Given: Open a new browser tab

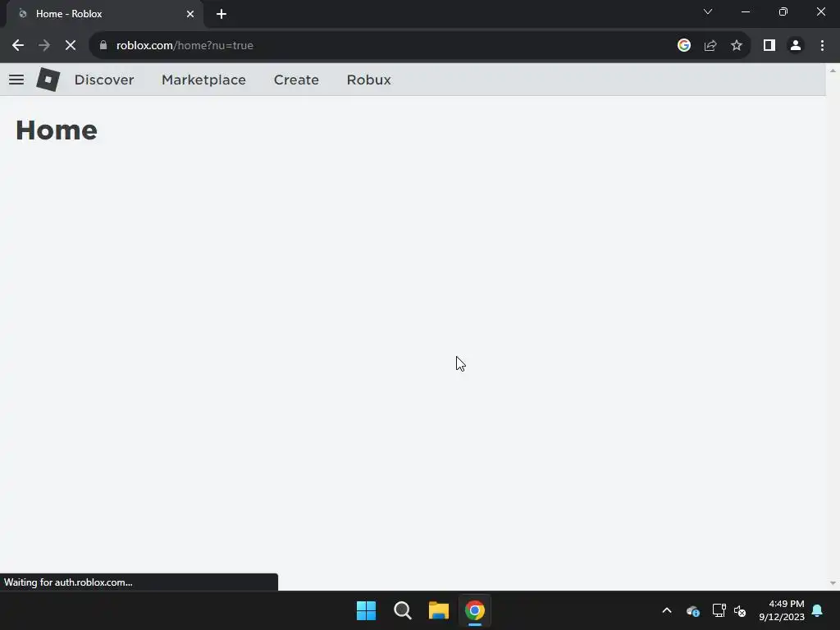Looking at the screenshot, I should [x=221, y=14].
